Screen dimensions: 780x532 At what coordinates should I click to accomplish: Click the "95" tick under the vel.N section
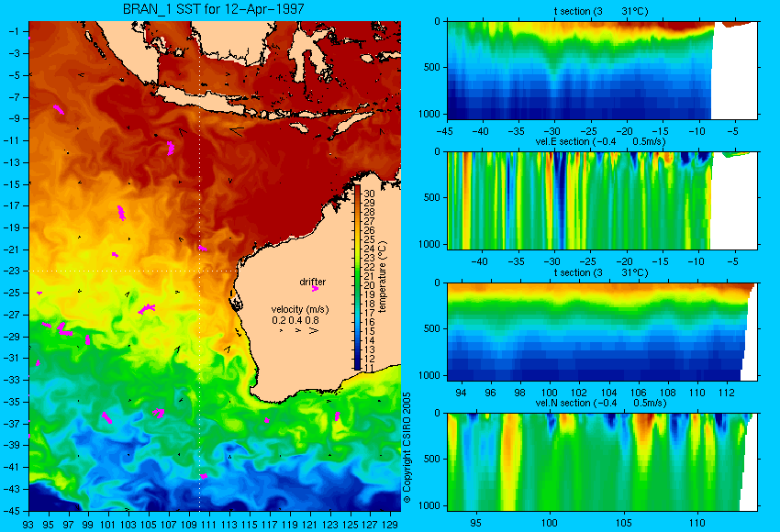[476, 523]
